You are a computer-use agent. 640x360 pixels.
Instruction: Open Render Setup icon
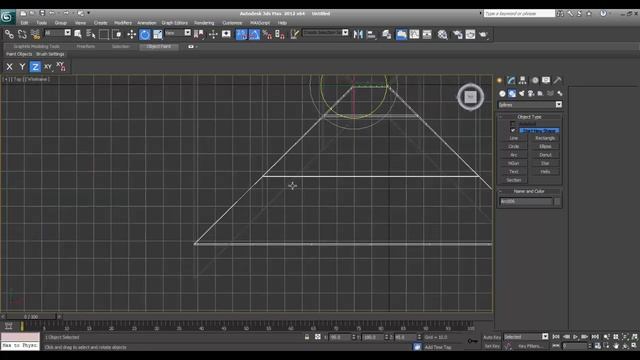point(457,34)
